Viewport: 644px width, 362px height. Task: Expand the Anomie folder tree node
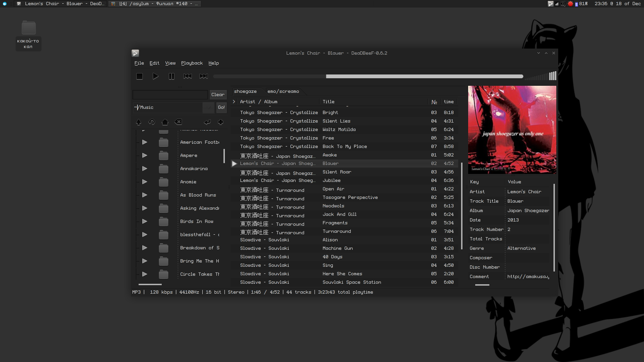pos(145,182)
